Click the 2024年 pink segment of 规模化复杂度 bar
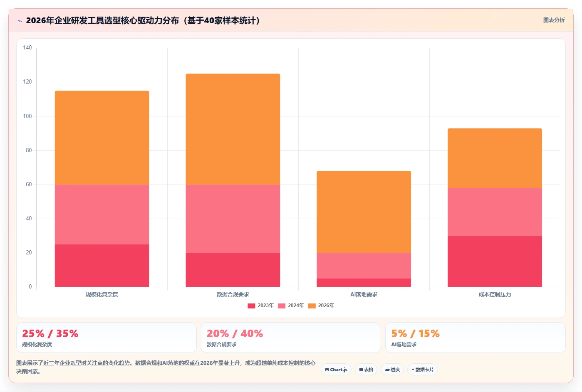Screen dimensions: 582x392 pos(102,214)
